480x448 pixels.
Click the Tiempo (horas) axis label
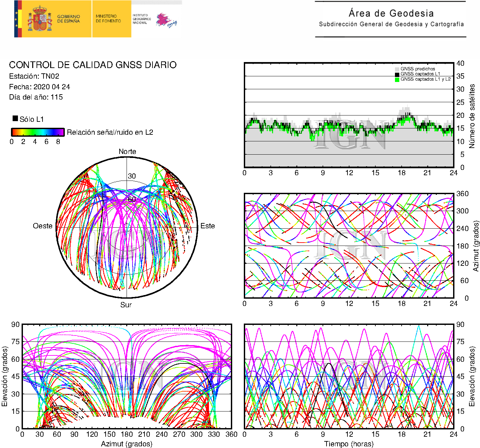[348, 444]
